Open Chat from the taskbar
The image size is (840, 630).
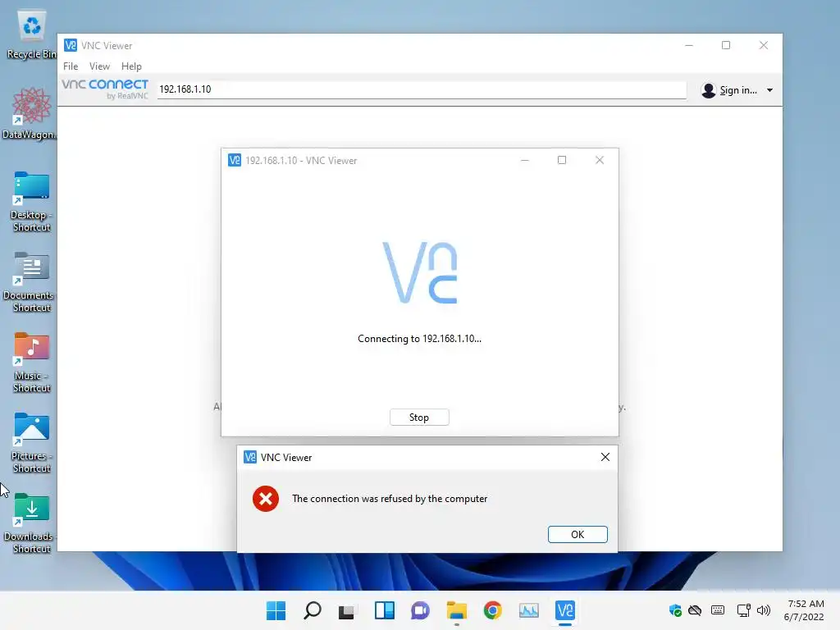click(x=420, y=610)
